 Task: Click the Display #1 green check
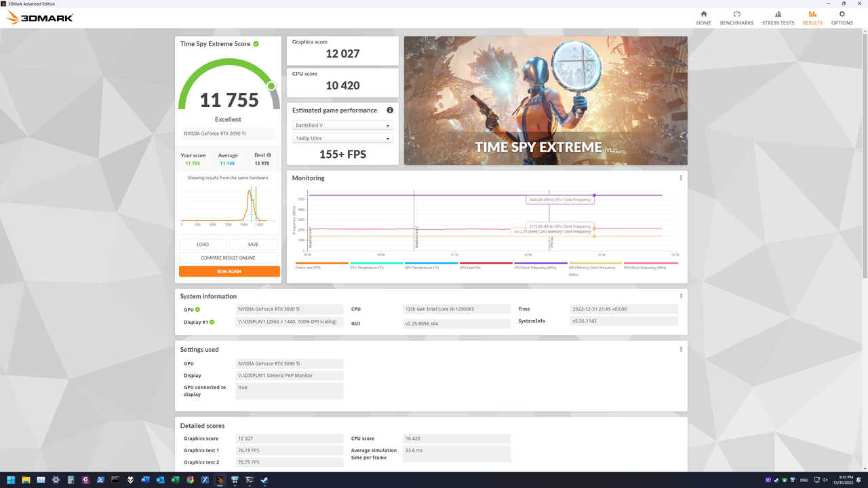(x=212, y=322)
